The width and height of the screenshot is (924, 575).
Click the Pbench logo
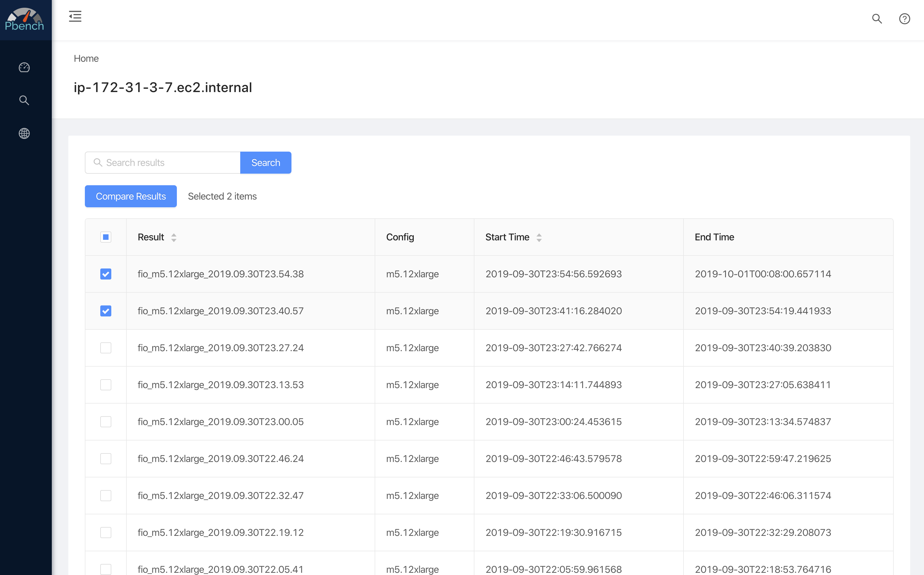click(x=25, y=19)
